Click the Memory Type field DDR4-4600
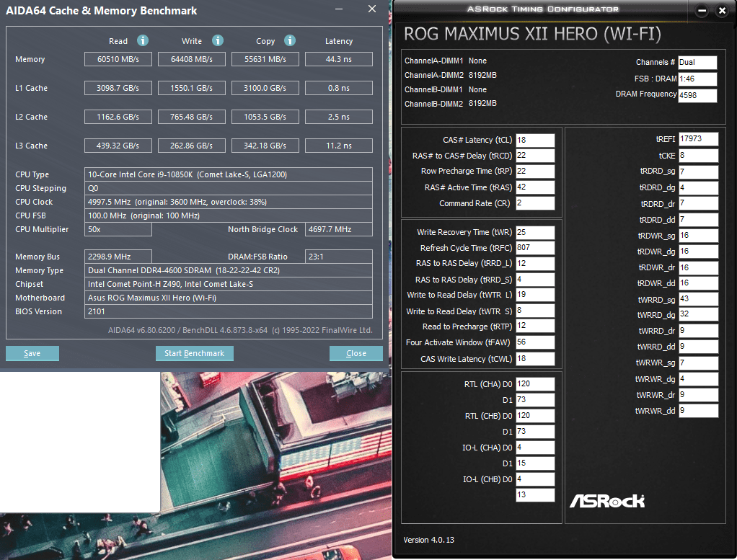The height and width of the screenshot is (560, 737). tap(229, 270)
